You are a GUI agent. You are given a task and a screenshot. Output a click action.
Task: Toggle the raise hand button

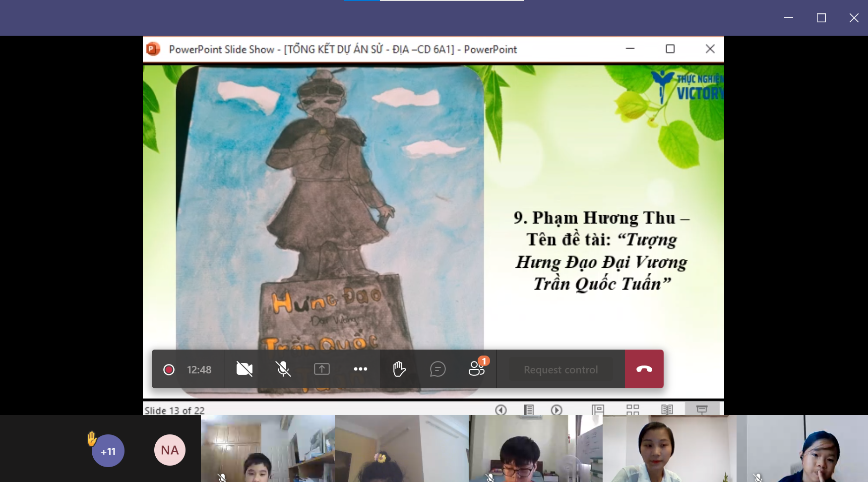[x=399, y=369]
